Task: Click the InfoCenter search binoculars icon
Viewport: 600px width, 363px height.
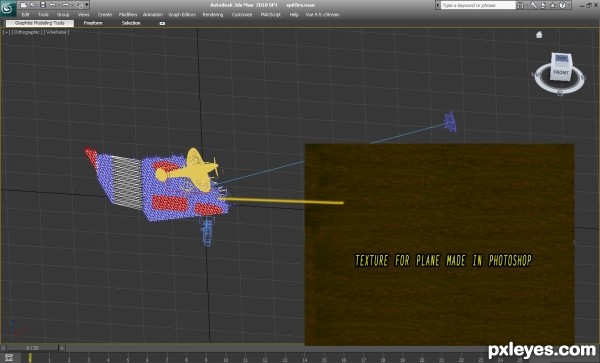Action: tap(521, 5)
